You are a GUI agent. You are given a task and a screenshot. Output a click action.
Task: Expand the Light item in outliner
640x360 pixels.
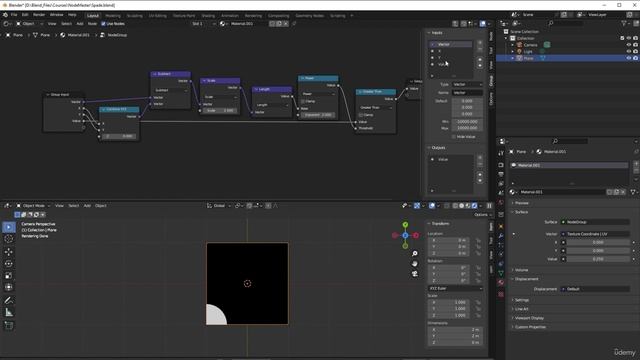(513, 51)
